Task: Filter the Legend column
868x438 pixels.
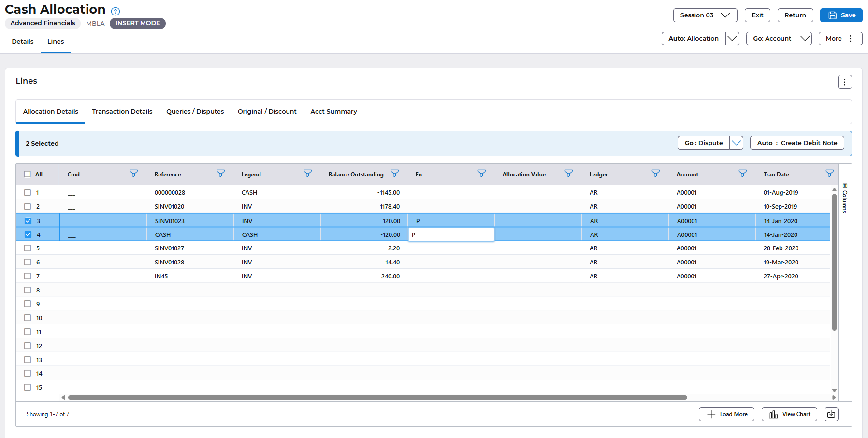Action: [x=307, y=174]
